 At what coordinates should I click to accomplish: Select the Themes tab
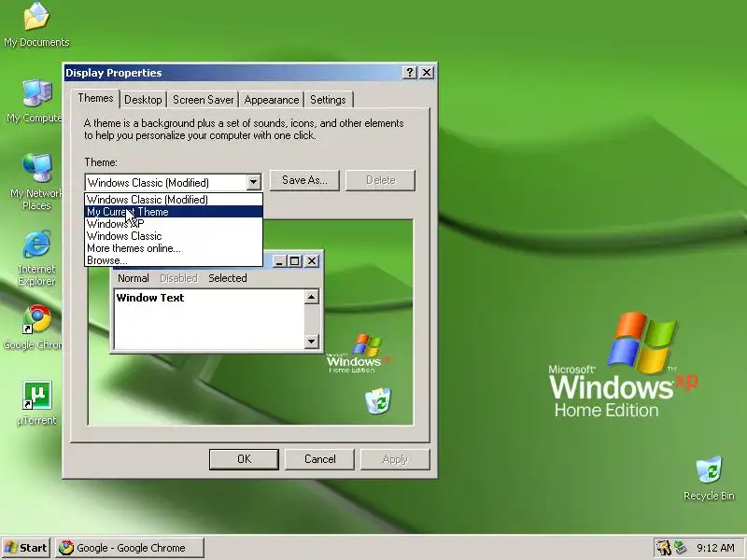[95, 98]
